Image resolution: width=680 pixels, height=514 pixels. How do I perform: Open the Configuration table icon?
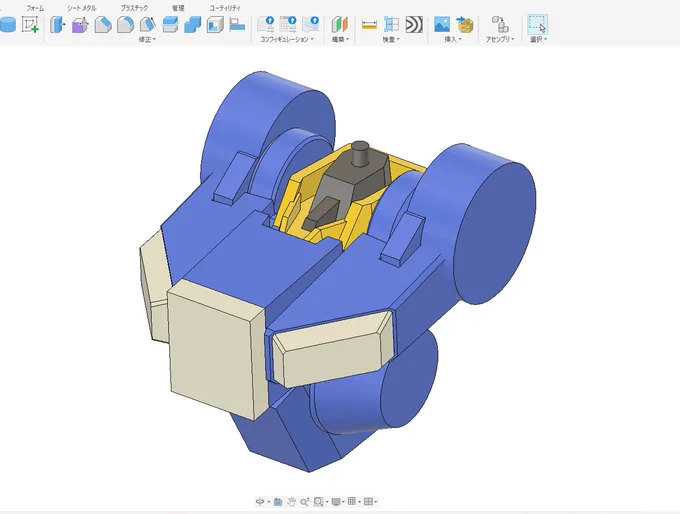288,24
